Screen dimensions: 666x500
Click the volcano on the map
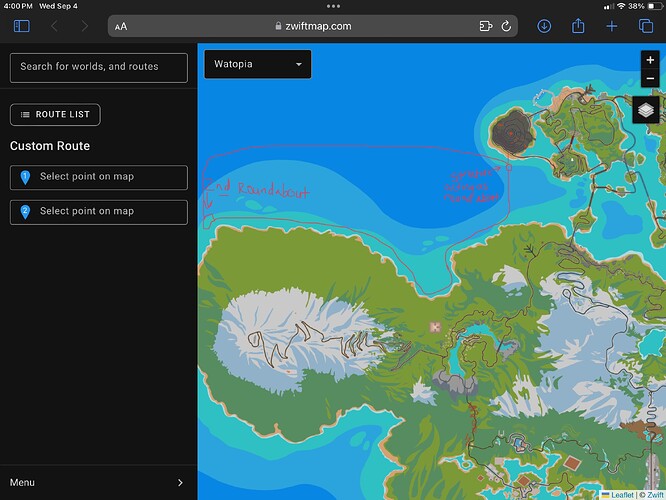511,132
